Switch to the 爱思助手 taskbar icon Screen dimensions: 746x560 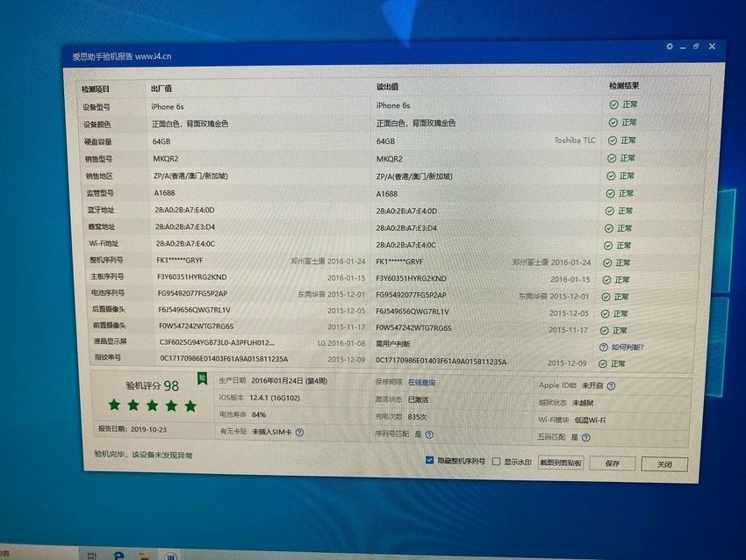[171, 556]
